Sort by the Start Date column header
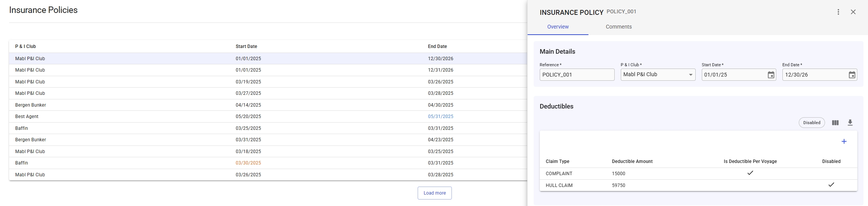868x206 pixels. pyautogui.click(x=246, y=46)
